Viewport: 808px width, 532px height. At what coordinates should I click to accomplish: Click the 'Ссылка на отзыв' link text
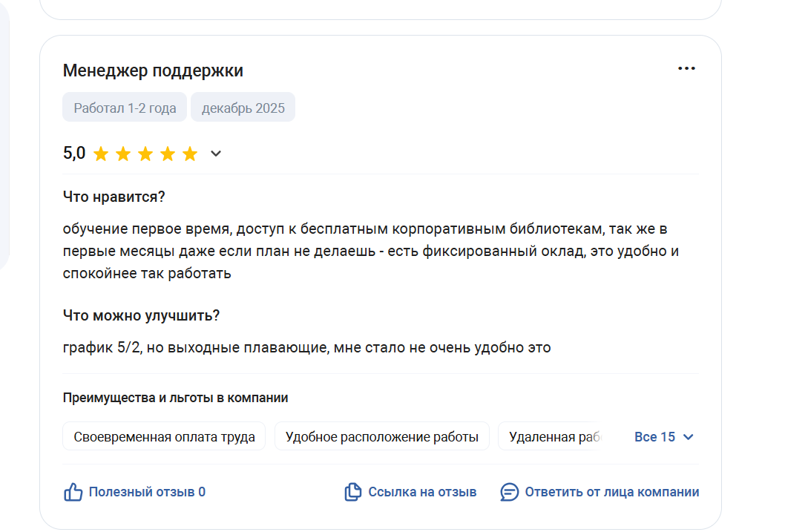pyautogui.click(x=422, y=492)
